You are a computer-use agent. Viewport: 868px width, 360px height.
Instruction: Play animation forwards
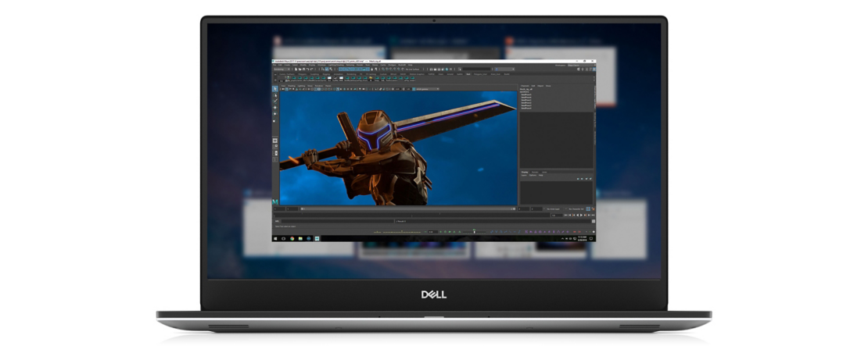(x=581, y=215)
